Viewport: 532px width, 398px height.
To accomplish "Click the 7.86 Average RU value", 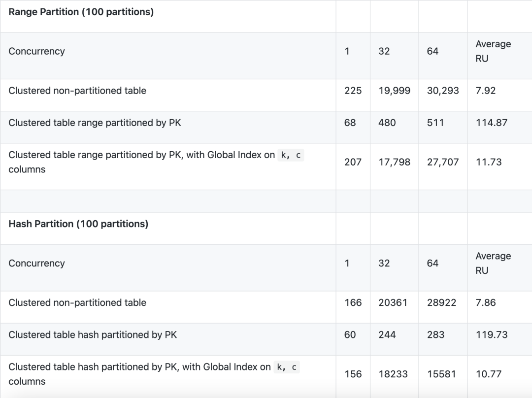I will [x=486, y=302].
